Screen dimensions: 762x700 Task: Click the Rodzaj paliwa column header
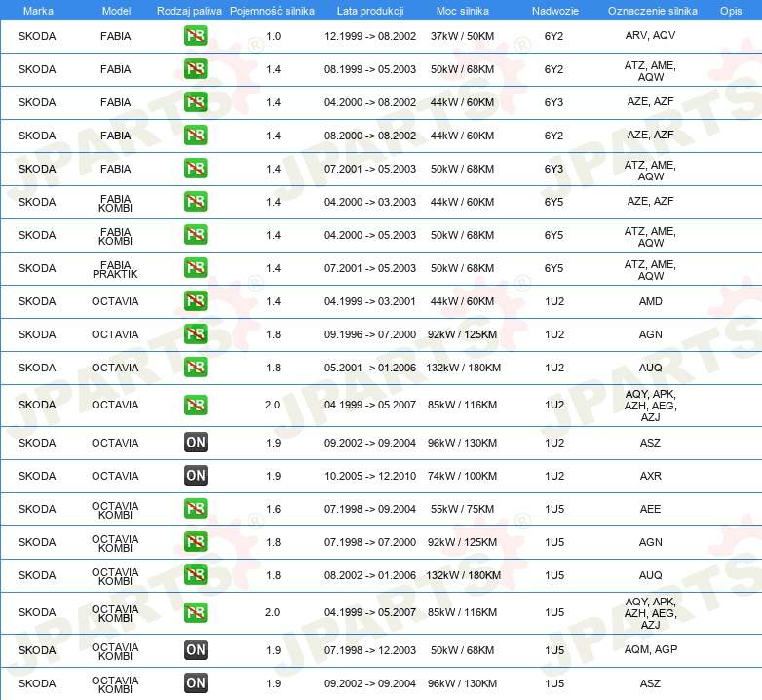tap(189, 11)
